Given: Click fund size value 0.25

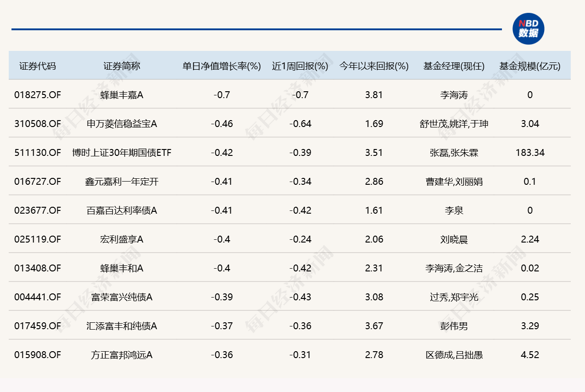Looking at the screenshot, I should (530, 298).
